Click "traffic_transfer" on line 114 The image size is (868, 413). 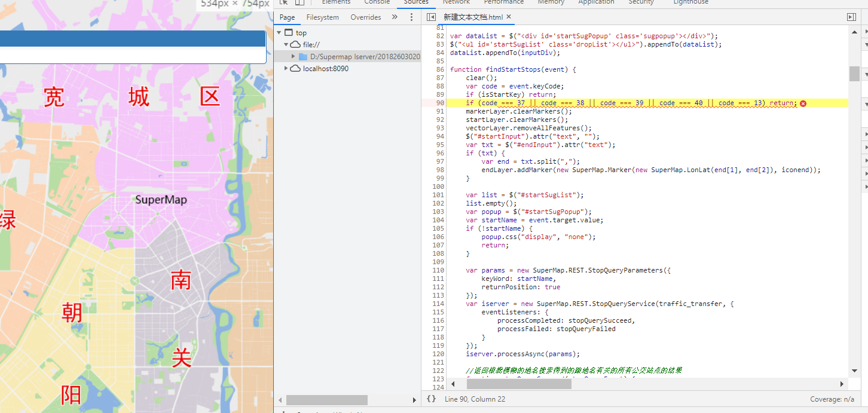click(x=692, y=304)
